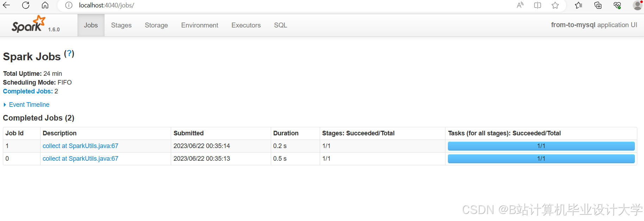Open the Spark Jobs help question mark
Image resolution: width=644 pixels, height=221 pixels.
tap(69, 54)
